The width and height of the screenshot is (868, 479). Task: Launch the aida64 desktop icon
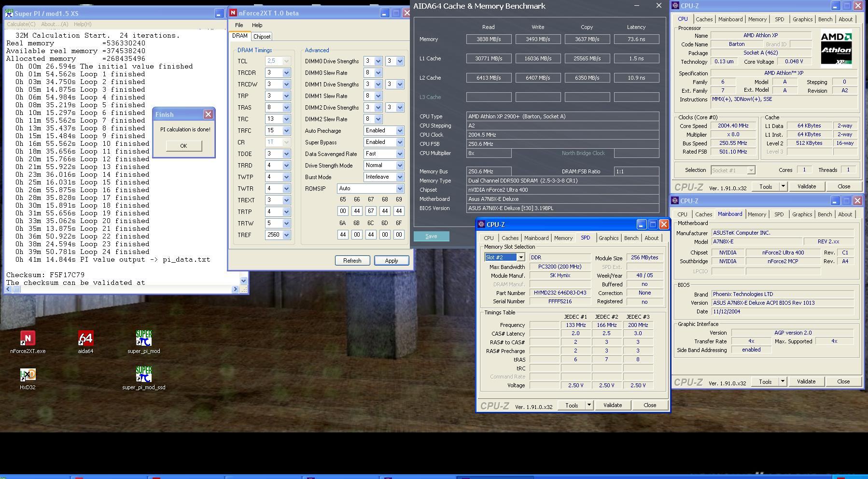coord(85,338)
